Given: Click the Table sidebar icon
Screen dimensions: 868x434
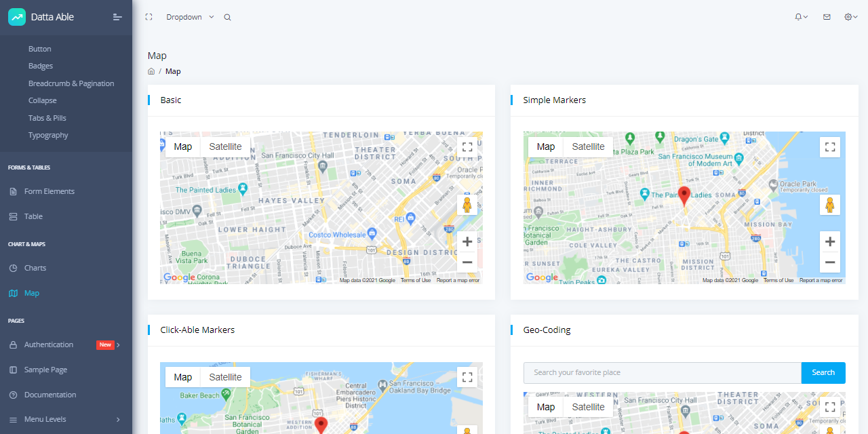Looking at the screenshot, I should click(13, 216).
